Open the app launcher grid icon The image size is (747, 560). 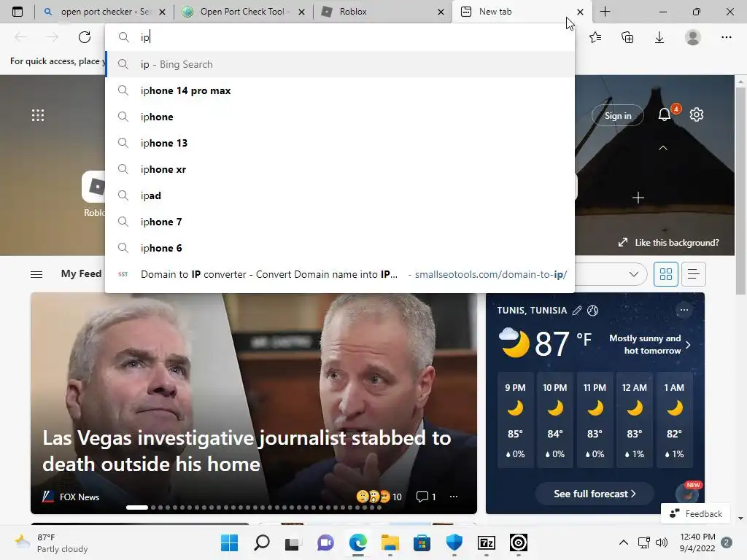(x=38, y=115)
